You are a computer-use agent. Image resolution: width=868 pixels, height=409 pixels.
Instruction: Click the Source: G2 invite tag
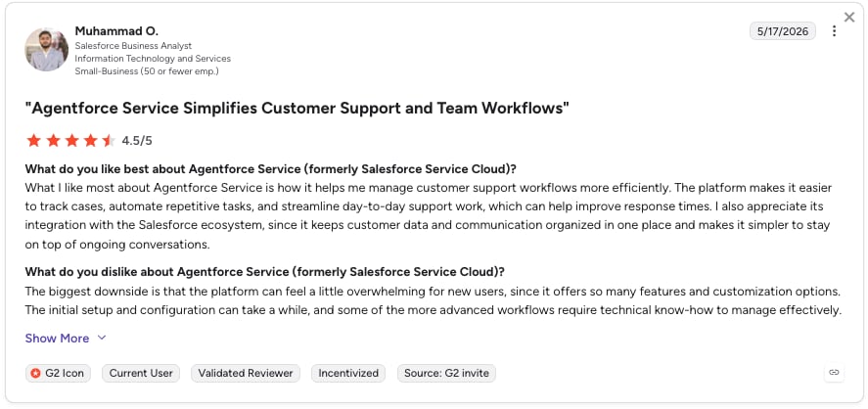(x=447, y=373)
